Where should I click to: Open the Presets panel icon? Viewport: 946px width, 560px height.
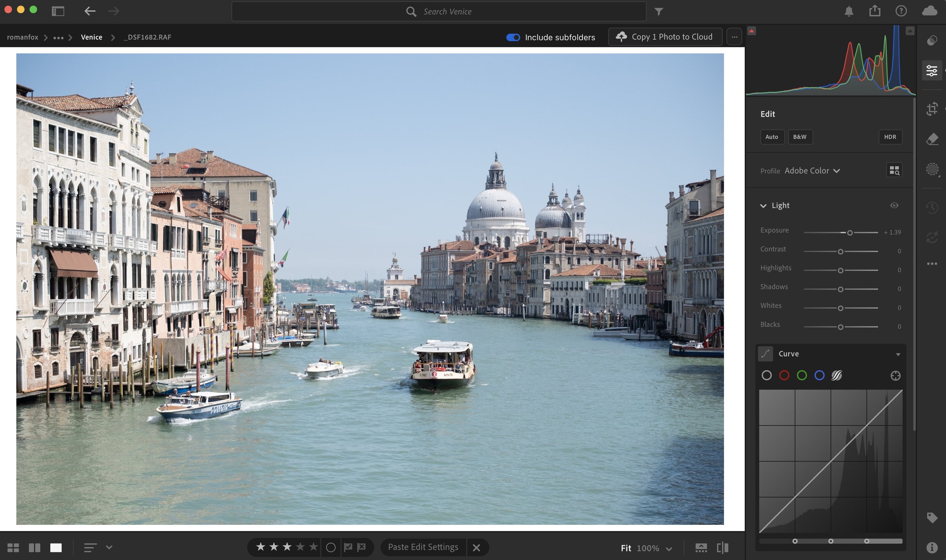coord(932,40)
